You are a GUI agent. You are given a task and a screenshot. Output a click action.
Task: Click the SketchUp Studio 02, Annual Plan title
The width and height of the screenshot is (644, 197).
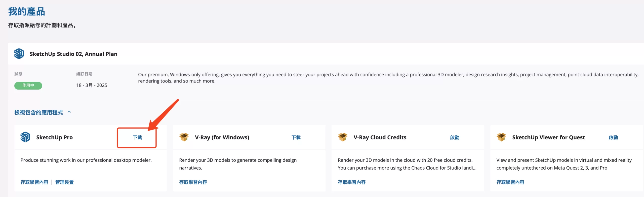(73, 54)
